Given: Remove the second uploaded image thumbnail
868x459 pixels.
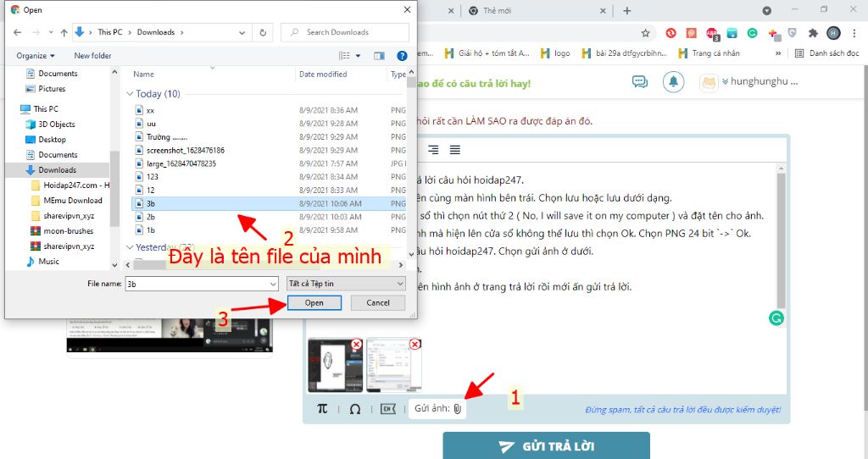Looking at the screenshot, I should (x=415, y=345).
